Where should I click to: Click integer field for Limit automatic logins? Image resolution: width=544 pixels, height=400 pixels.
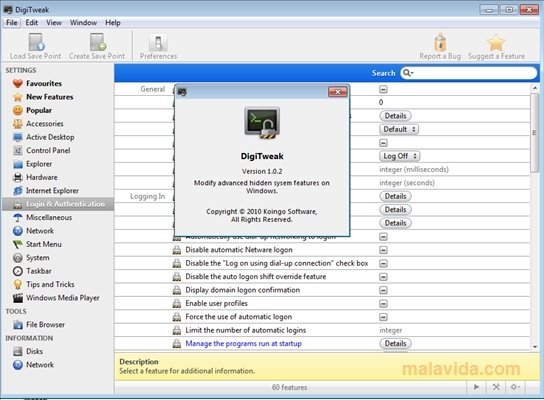(391, 330)
